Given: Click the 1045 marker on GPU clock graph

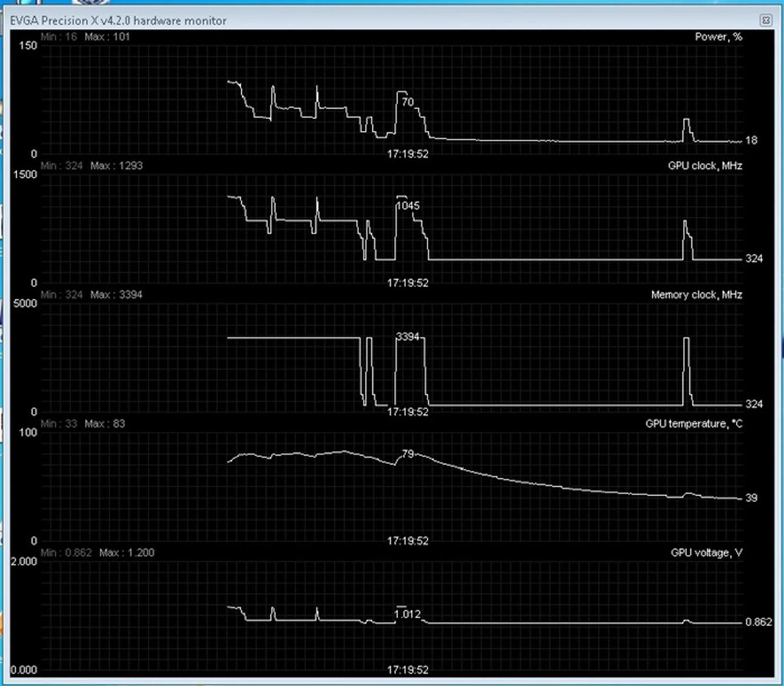Looking at the screenshot, I should [x=408, y=206].
